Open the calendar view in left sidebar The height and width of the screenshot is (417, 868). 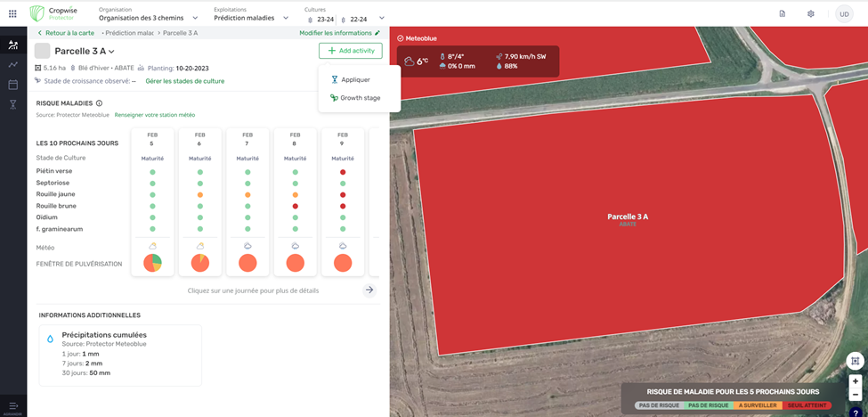click(13, 85)
